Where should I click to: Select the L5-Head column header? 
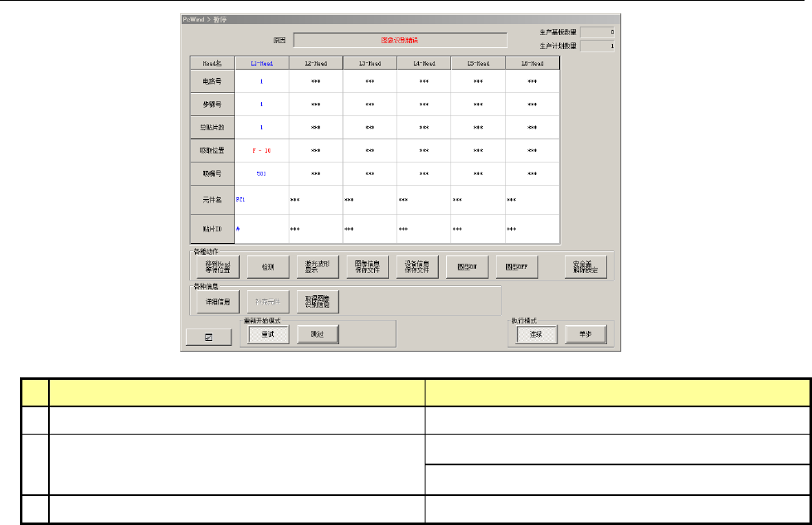[479, 63]
